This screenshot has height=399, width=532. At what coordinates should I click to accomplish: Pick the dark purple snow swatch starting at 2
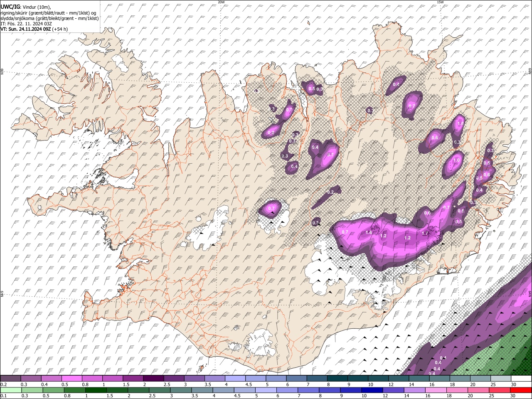click(153, 378)
